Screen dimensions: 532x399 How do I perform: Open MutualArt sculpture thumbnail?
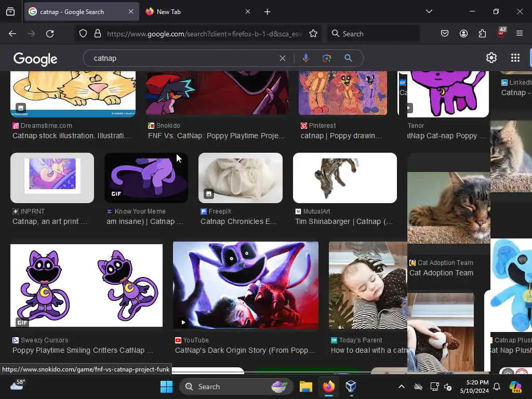click(x=345, y=178)
